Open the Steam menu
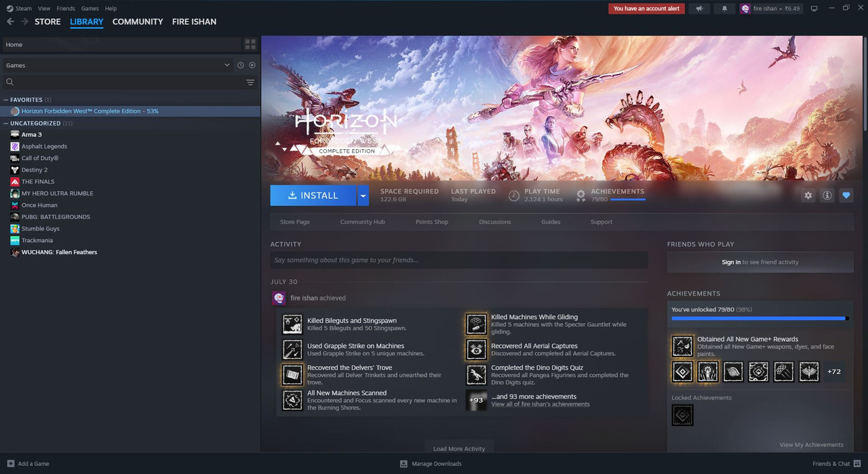Image resolution: width=868 pixels, height=474 pixels. [x=20, y=9]
